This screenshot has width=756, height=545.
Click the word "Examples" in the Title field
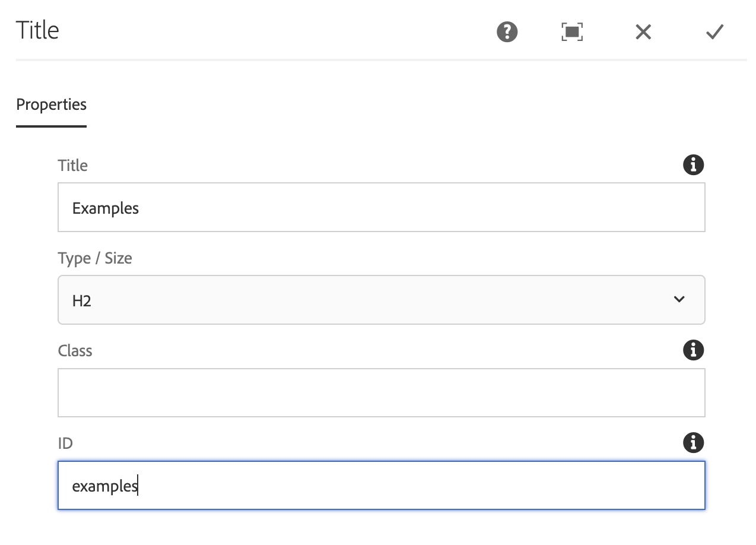pos(106,209)
